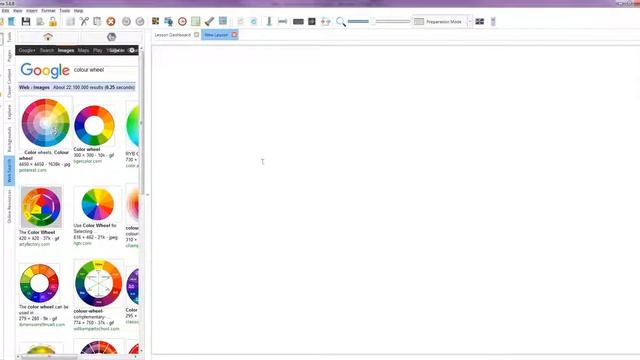Open the Edit menu

[5, 11]
